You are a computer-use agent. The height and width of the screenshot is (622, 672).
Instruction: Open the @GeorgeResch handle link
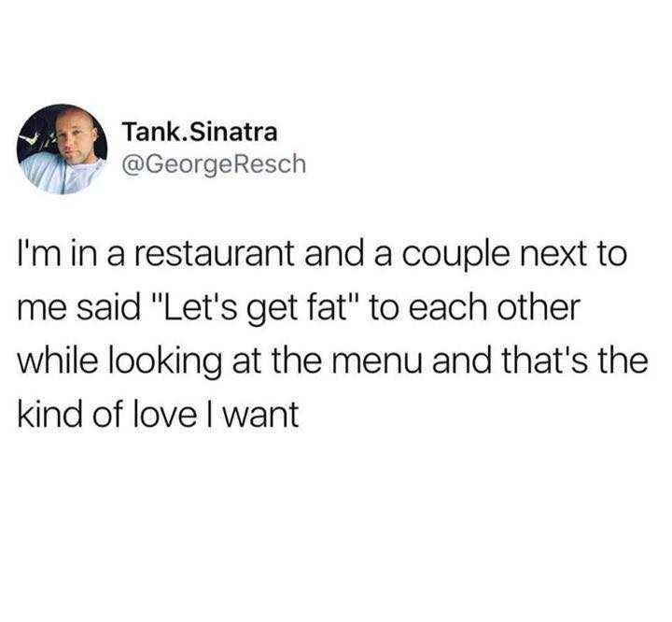pyautogui.click(x=214, y=164)
